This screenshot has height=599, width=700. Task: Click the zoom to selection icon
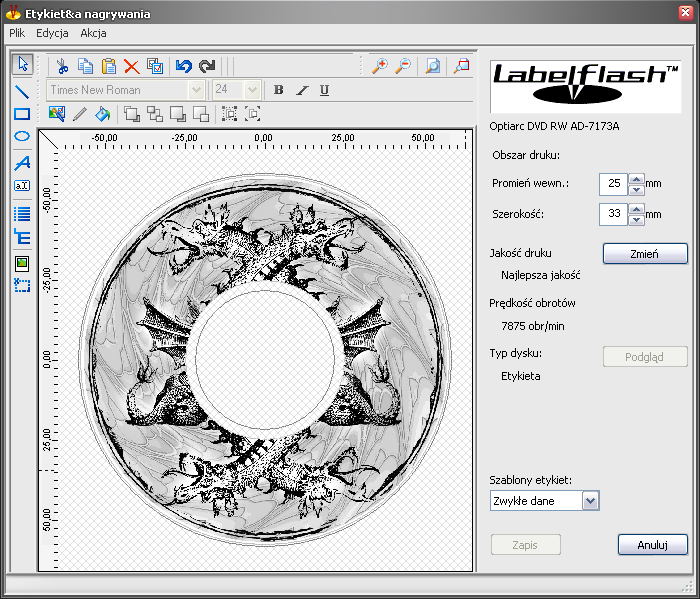coord(461,66)
